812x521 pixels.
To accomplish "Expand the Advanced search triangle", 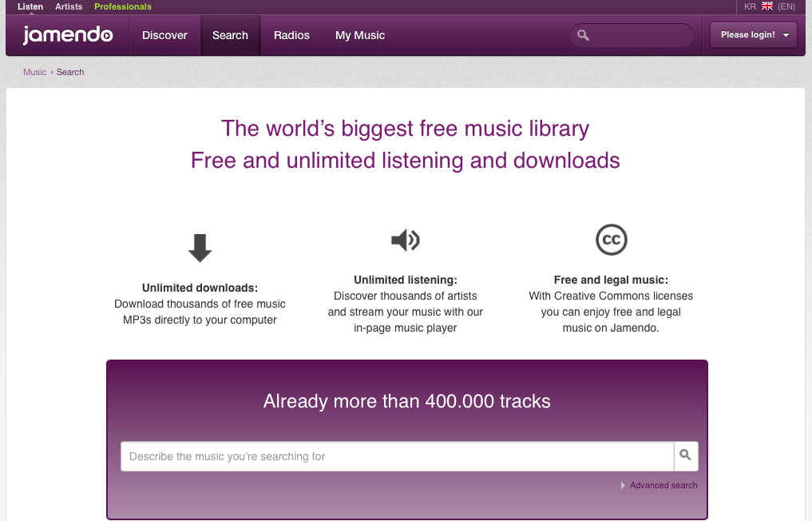I will pos(623,485).
